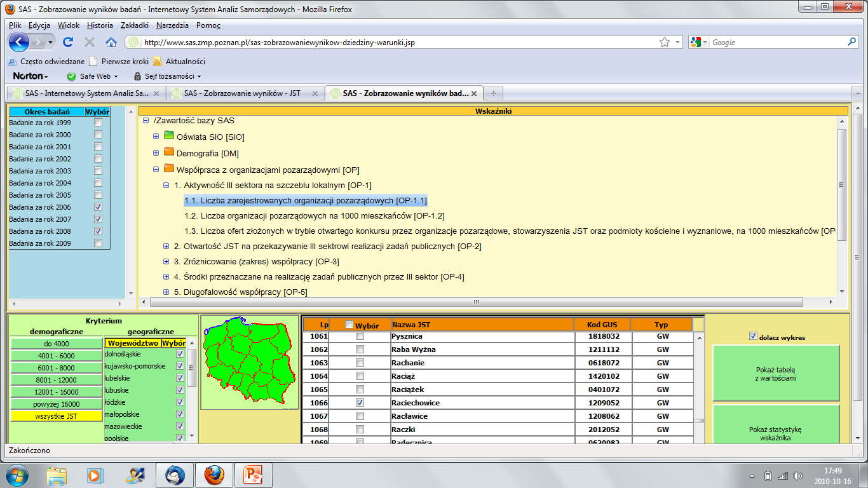Switch to the SAS - Internetowy System Analiz tab
Image resolution: width=868 pixels, height=488 pixels.
87,93
